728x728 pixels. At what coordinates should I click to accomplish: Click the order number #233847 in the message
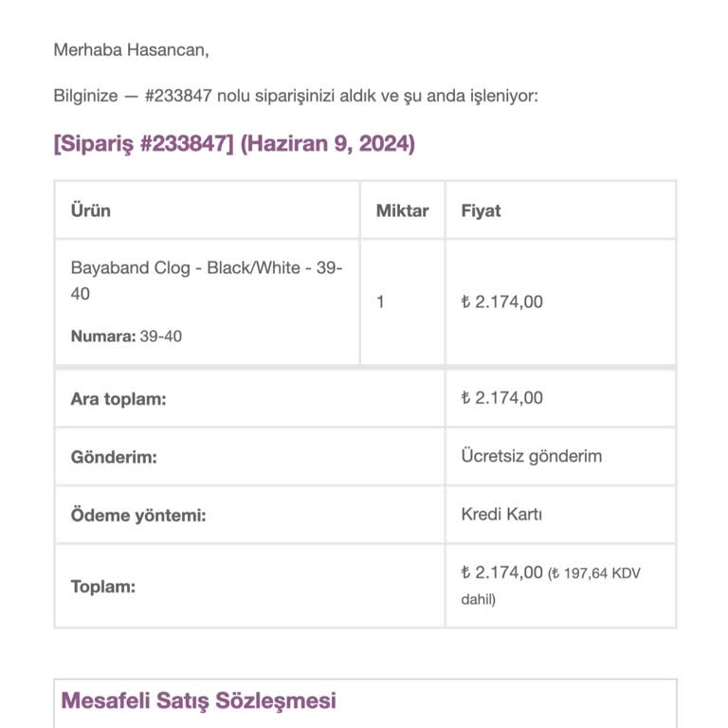tap(178, 96)
